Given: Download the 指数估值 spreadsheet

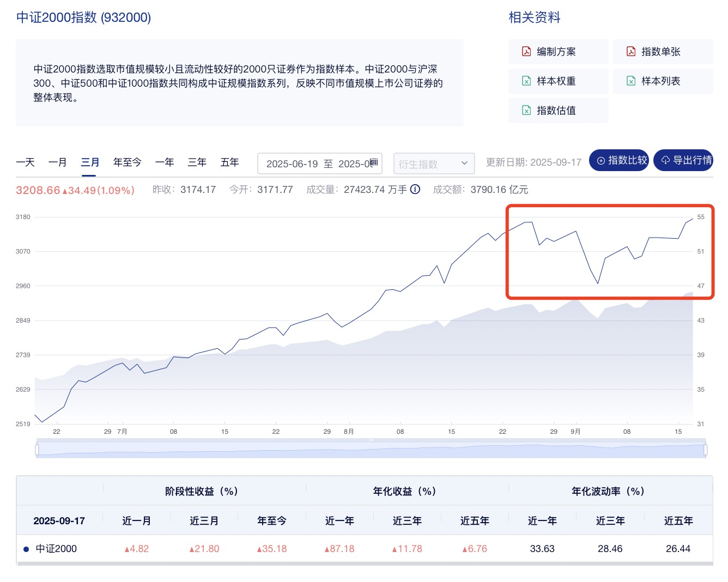Looking at the screenshot, I should tap(558, 111).
